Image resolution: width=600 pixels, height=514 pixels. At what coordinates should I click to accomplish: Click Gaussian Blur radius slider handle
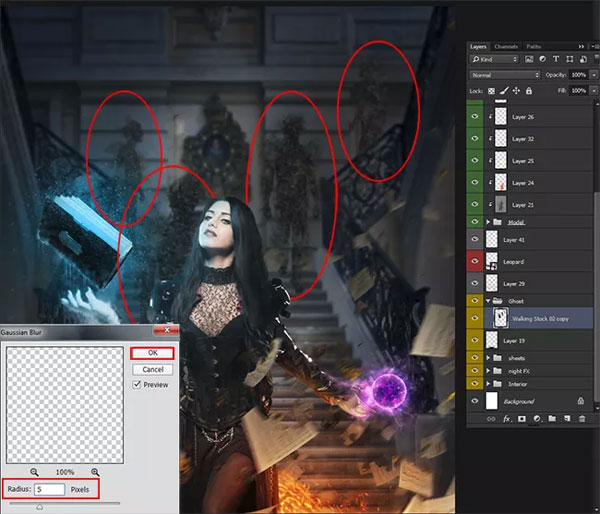[39, 507]
